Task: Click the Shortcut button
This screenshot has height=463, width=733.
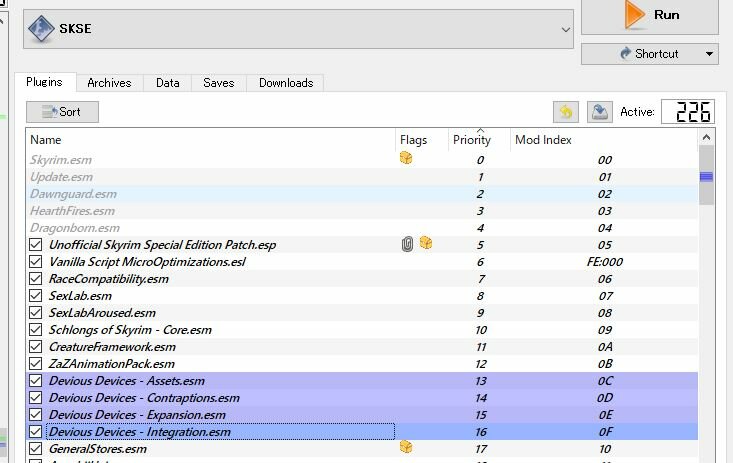Action: (x=649, y=54)
